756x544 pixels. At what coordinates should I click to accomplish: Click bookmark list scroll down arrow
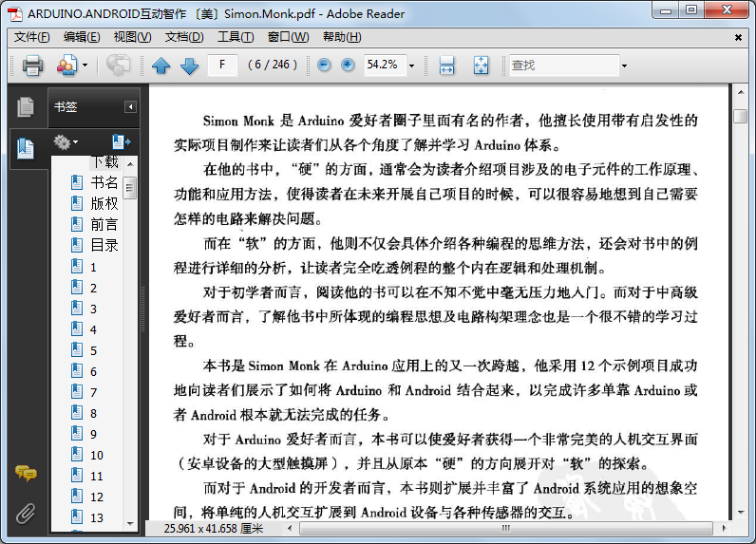(x=130, y=523)
